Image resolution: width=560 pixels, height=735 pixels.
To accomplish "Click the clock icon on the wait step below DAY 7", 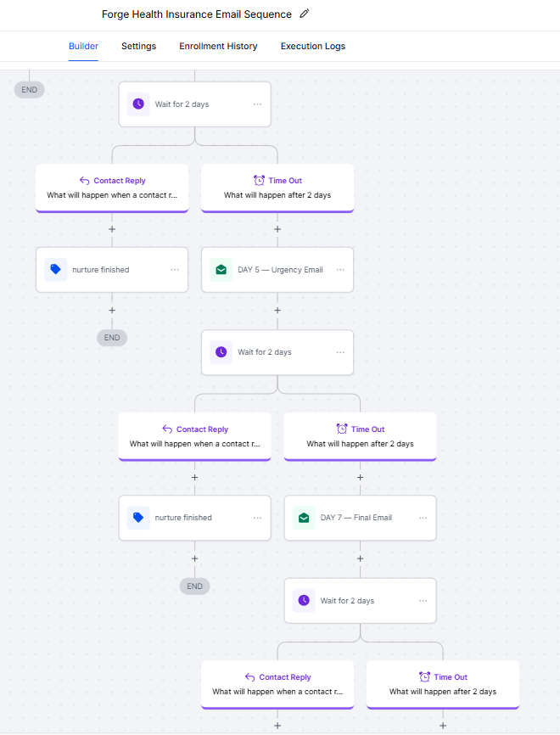I will point(304,601).
